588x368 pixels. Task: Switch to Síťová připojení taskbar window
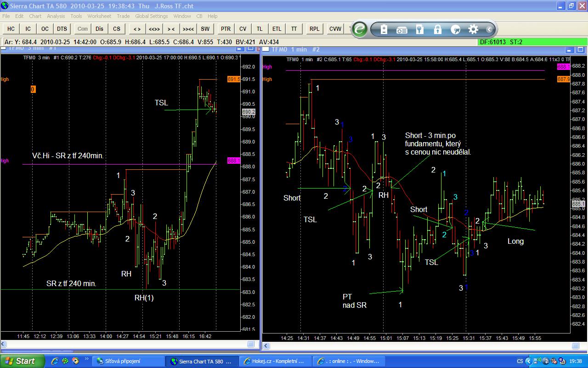(129, 361)
